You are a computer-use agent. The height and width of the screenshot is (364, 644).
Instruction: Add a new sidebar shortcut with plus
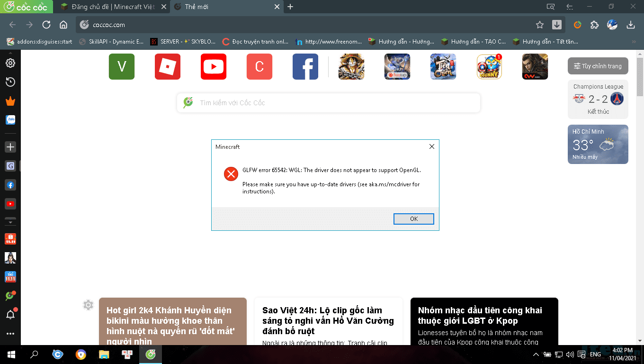pyautogui.click(x=10, y=147)
